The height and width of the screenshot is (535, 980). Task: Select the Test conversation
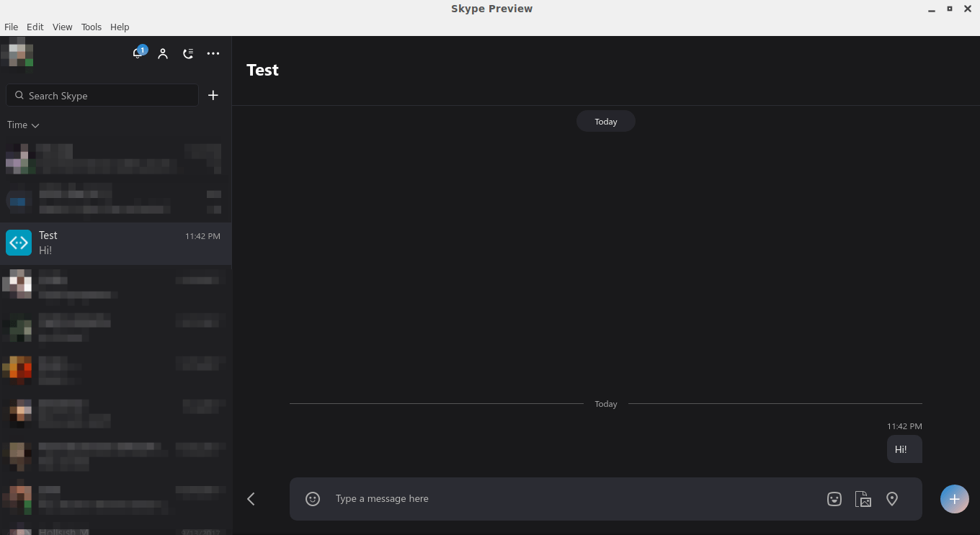pyautogui.click(x=115, y=243)
